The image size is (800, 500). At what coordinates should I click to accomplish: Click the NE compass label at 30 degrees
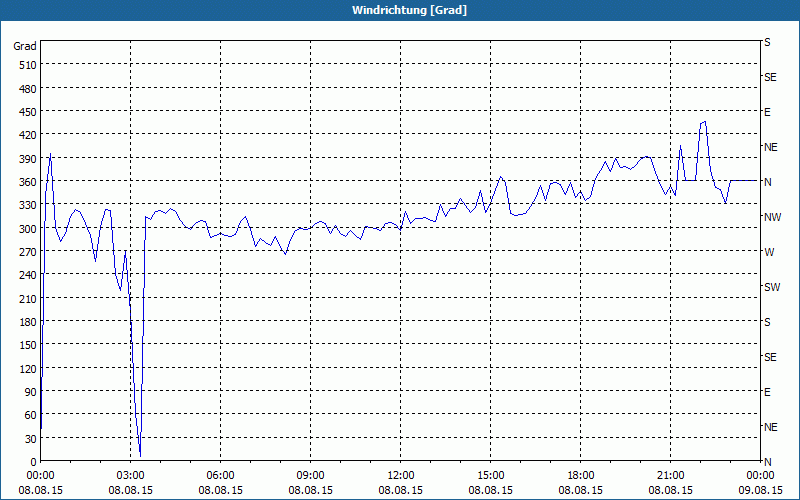point(770,427)
